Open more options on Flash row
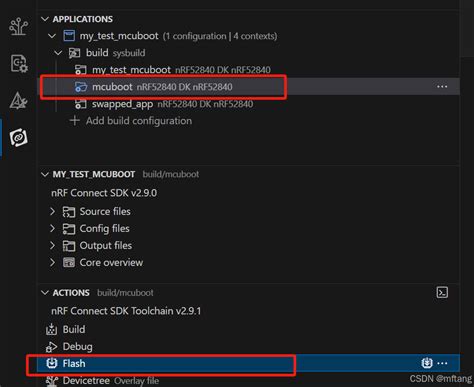 point(442,363)
